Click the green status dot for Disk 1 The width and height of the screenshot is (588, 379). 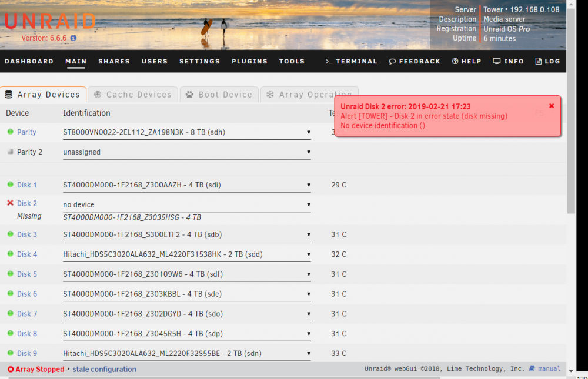[x=10, y=185]
